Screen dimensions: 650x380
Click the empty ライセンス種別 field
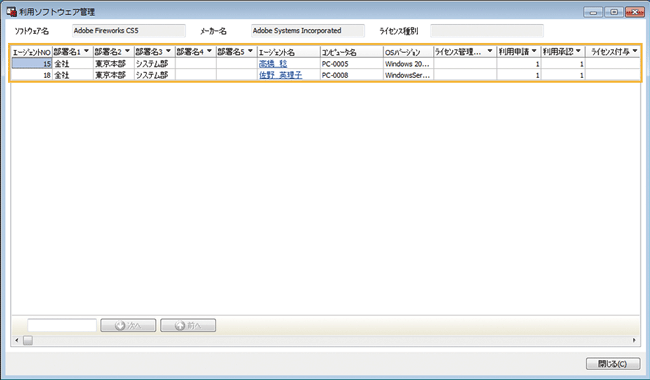(487, 31)
